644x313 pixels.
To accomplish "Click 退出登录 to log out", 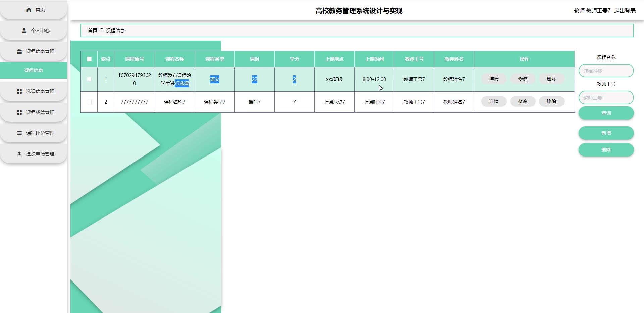I will pos(625,11).
